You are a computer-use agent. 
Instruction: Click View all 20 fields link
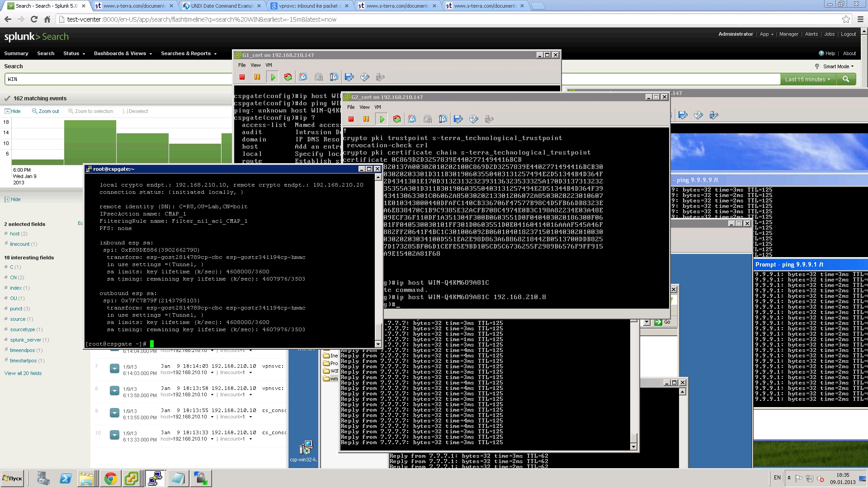click(23, 373)
